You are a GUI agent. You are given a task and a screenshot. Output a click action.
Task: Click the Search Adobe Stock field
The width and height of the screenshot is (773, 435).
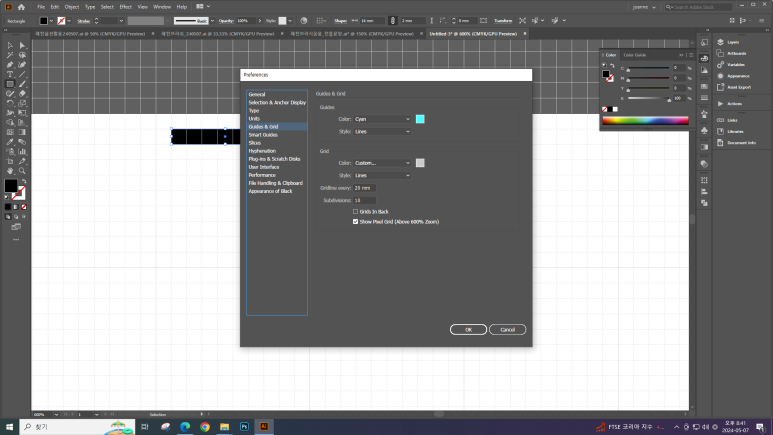click(x=698, y=7)
